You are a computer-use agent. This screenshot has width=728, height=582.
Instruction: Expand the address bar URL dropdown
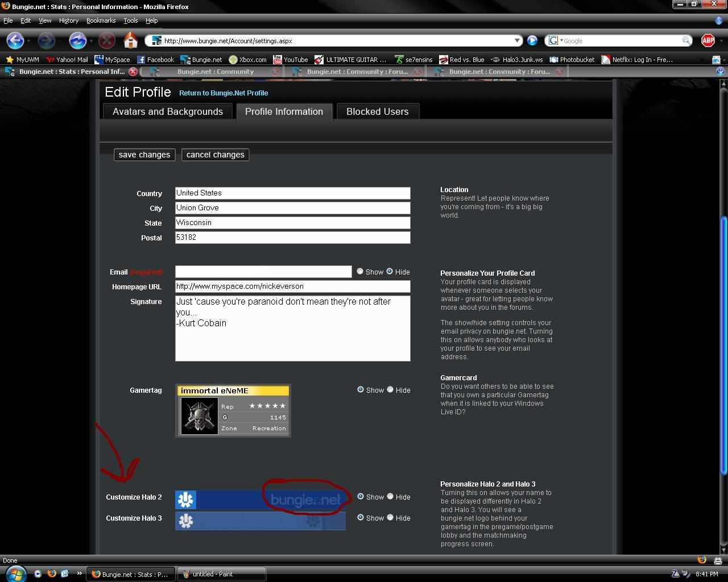coord(517,40)
